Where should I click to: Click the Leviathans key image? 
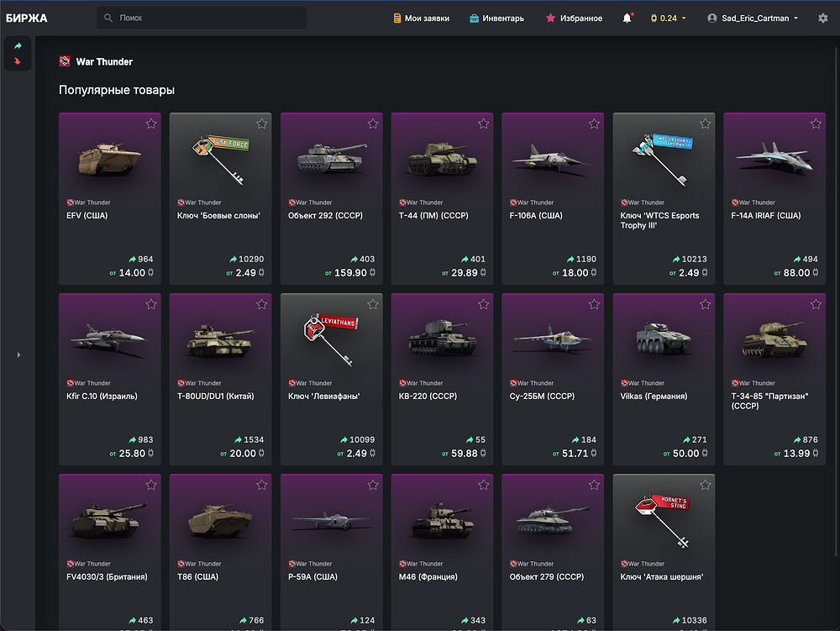331,337
